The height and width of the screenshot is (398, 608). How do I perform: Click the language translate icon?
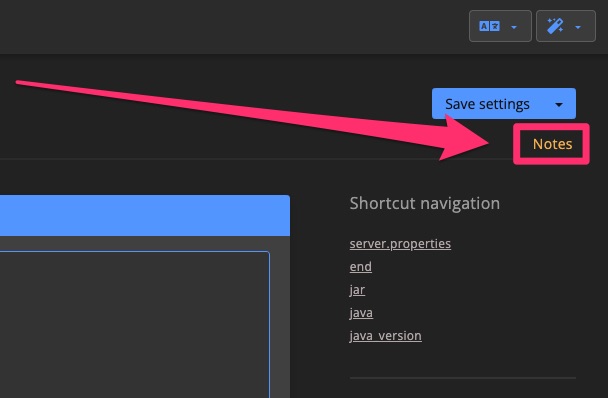click(x=489, y=26)
